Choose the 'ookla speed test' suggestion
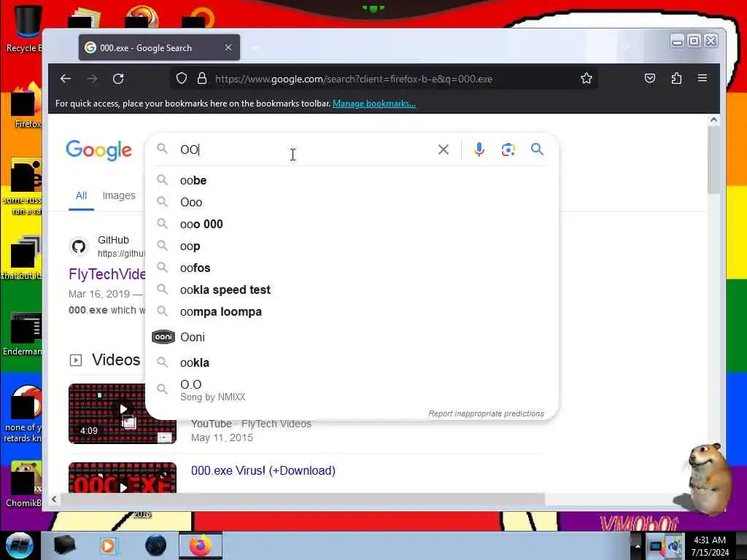The width and height of the screenshot is (747, 560). (x=352, y=290)
